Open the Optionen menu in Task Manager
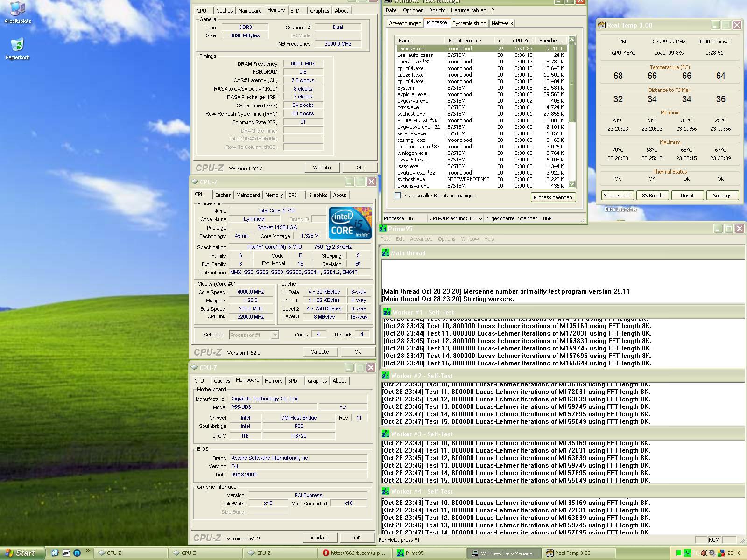This screenshot has width=747, height=560. [413, 10]
